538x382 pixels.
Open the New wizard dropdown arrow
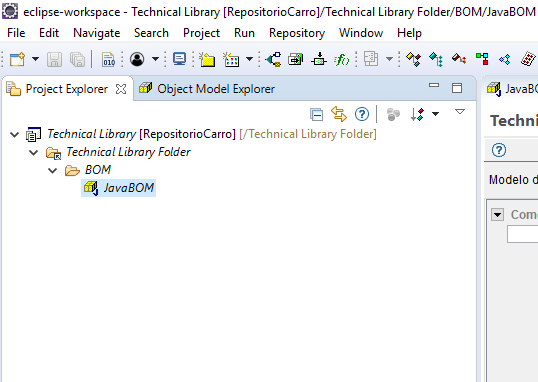click(x=35, y=59)
